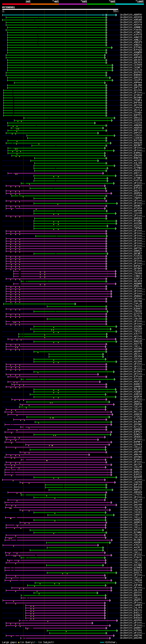
Task: Open hit UniRef100_A9S9Y8
Action: point(131,17)
